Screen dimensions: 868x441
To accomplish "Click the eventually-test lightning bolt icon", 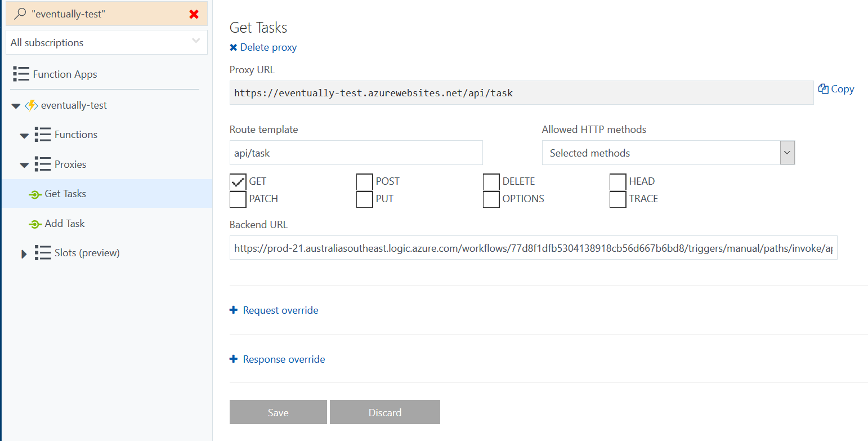I will [32, 105].
